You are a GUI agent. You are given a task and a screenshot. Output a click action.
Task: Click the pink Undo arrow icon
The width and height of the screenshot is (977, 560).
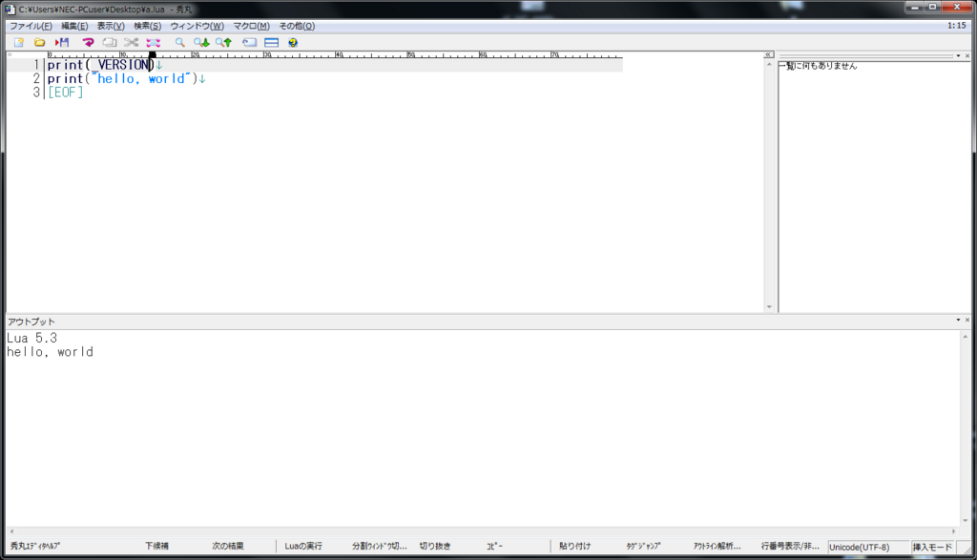[x=88, y=42]
